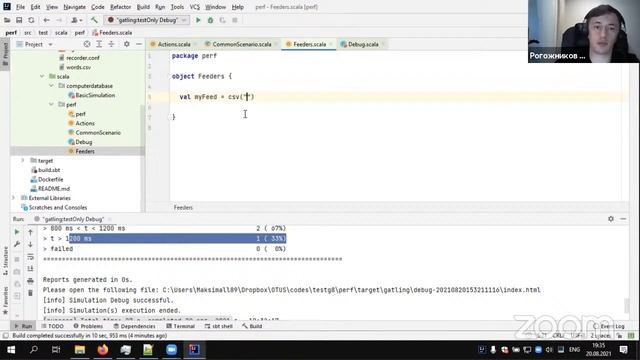Click the Synchronize refresh icon
Screen dimensions: 640x360
click(31, 20)
